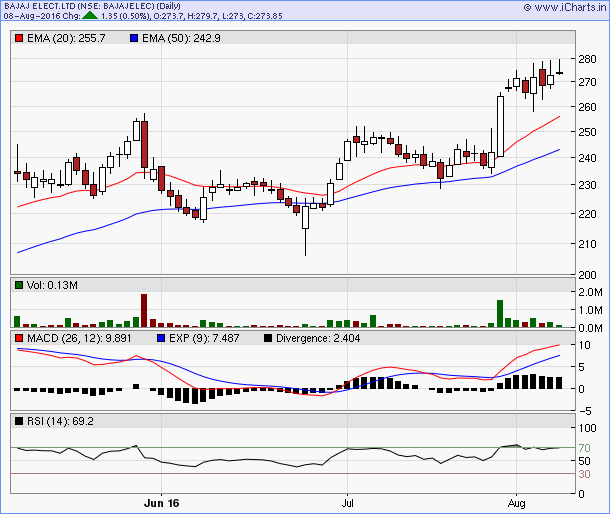Click the 'Divergence: 2.404' label
610x514 pixels.
coord(318,338)
